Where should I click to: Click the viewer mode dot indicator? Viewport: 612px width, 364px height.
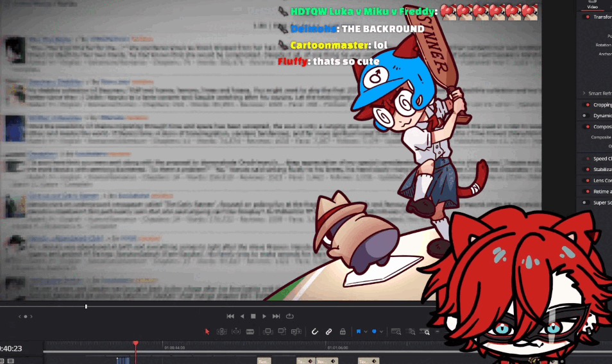(x=26, y=317)
